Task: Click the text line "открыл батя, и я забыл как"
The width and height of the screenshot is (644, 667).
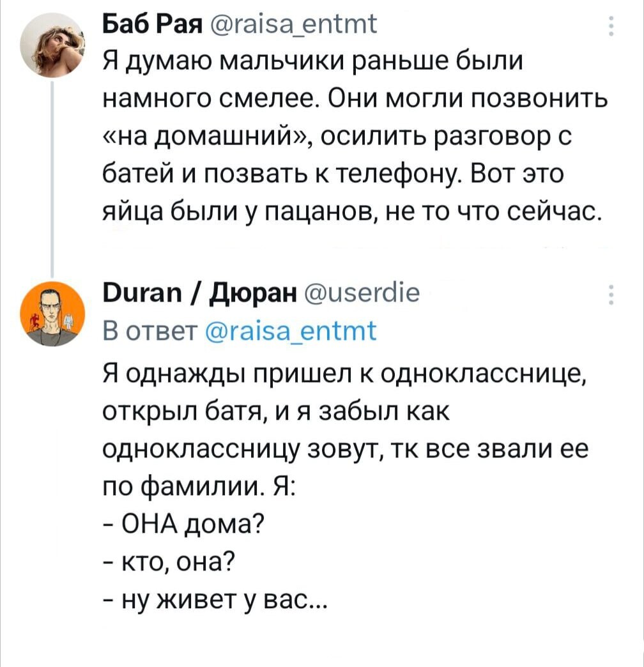Action: (277, 412)
